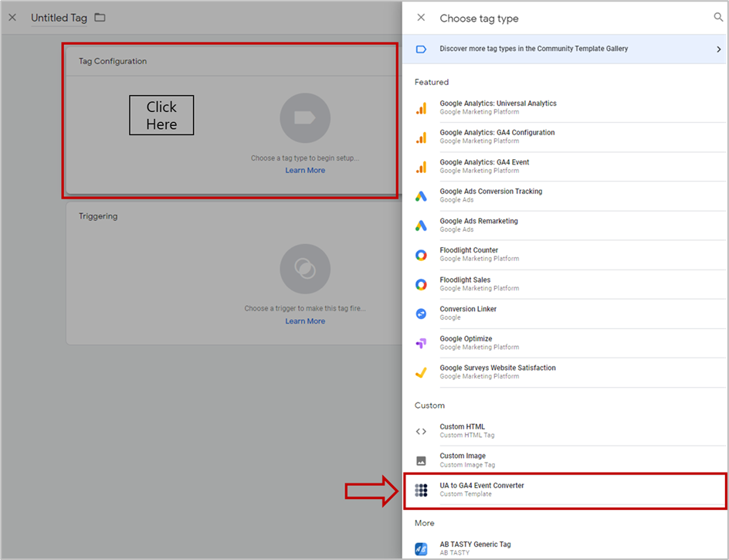This screenshot has height=560, width=729.
Task: Click the Universal Analytics bar chart icon
Action: click(x=421, y=108)
